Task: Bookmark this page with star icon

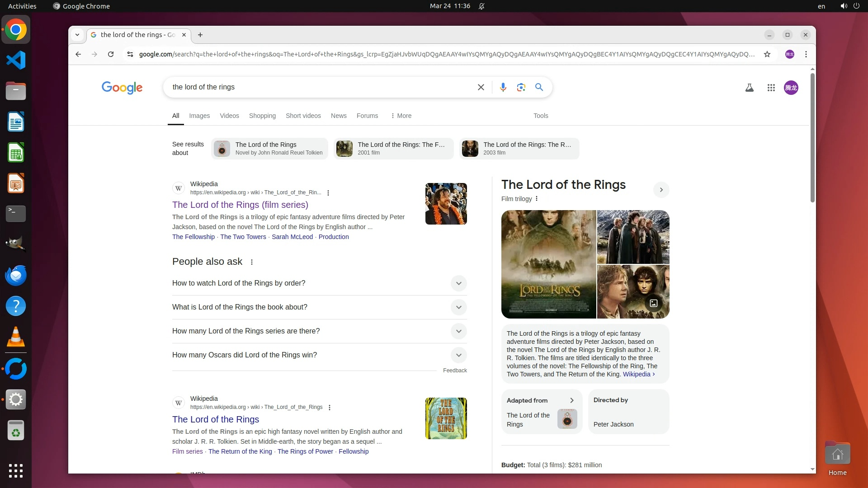Action: point(767,54)
